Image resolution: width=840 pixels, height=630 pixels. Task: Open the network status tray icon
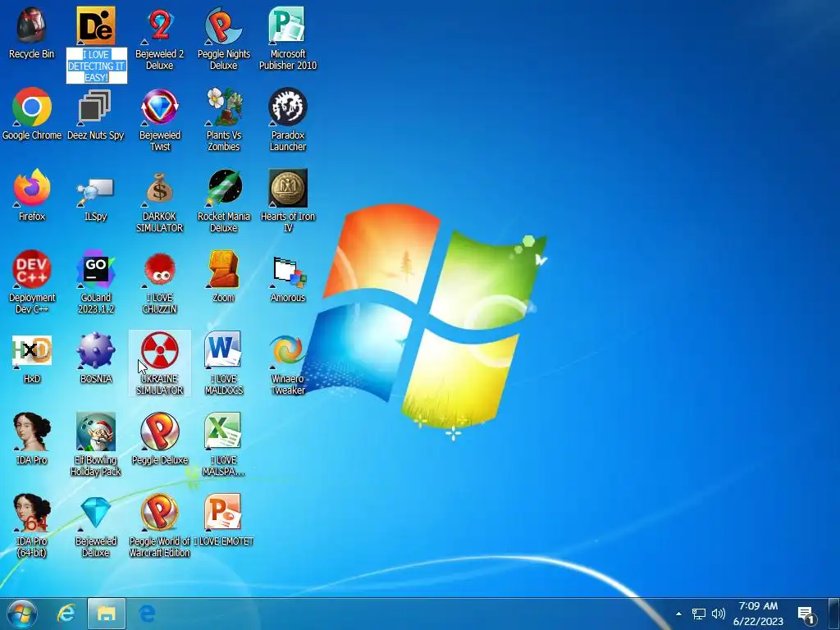(x=699, y=614)
